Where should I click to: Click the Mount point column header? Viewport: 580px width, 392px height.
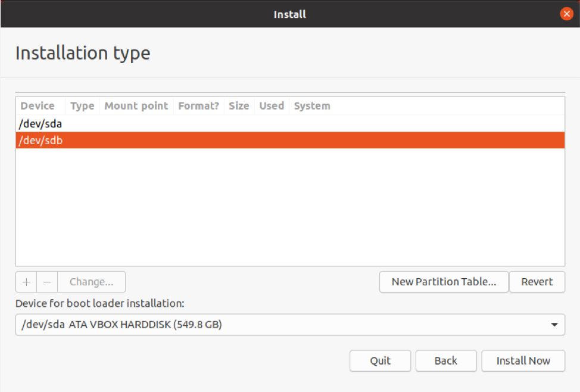click(x=136, y=106)
